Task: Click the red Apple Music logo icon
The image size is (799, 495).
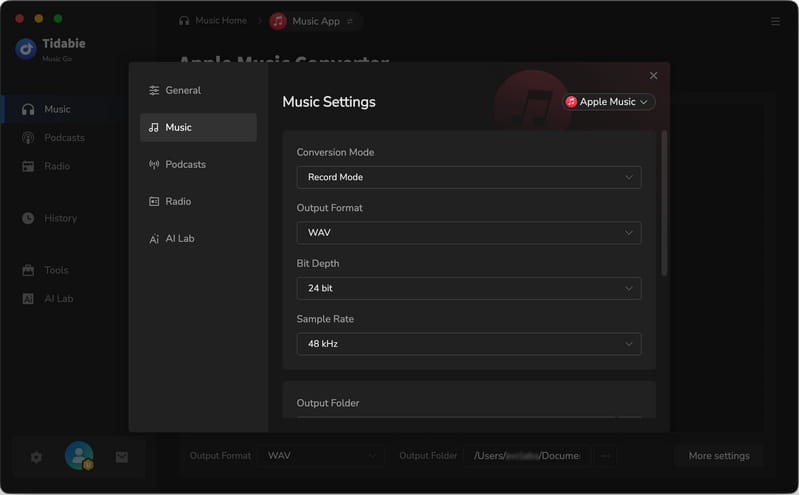Action: click(x=571, y=102)
